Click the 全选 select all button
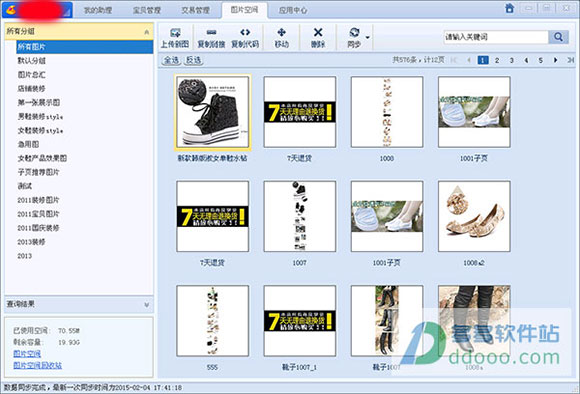This screenshot has height=394, width=580. coord(171,60)
